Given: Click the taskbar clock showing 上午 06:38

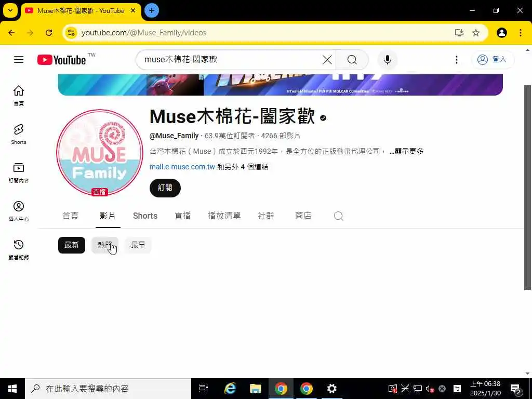Looking at the screenshot, I should click(x=485, y=389).
